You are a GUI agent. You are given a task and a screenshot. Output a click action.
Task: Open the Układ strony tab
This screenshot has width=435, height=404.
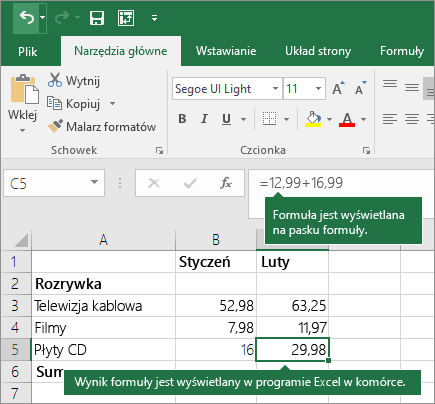(318, 51)
